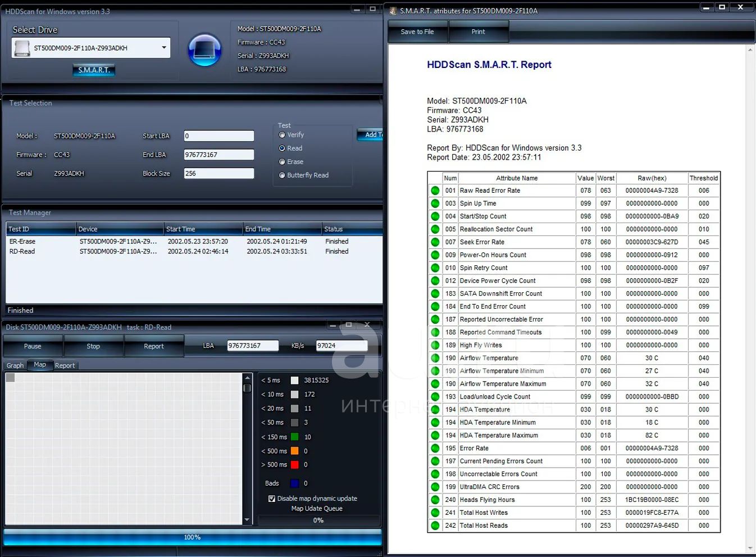Click the Add Test button
This screenshot has height=557, width=756.
click(x=371, y=135)
